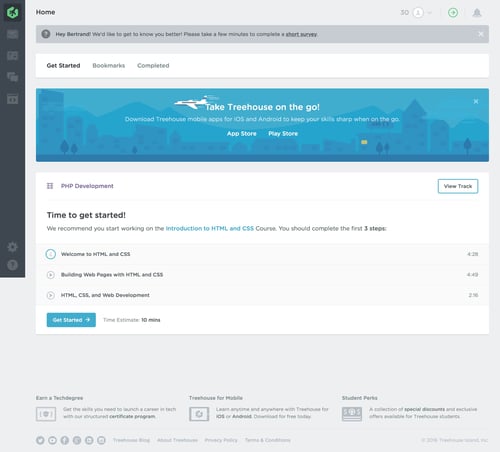Viewport: 500px width, 452px height.
Task: Open the PHP Development track link
Action: pyautogui.click(x=87, y=186)
